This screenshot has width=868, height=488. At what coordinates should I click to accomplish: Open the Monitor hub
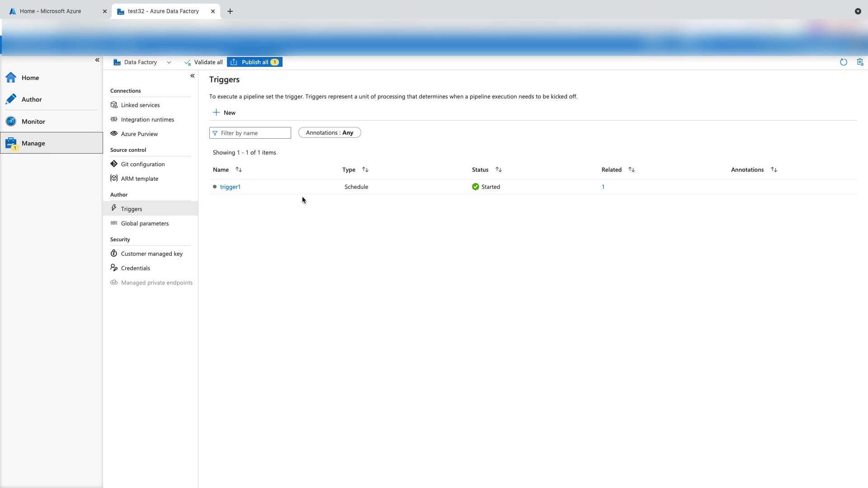[x=33, y=122]
